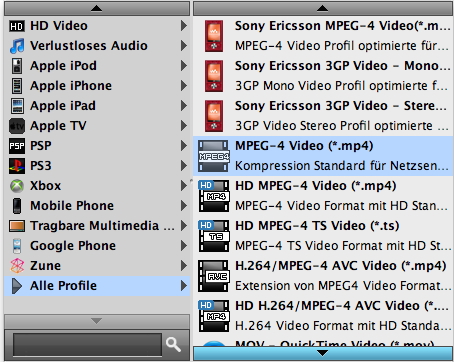The image size is (454, 362).
Task: Click the magnifier search icon
Action: 173,344
